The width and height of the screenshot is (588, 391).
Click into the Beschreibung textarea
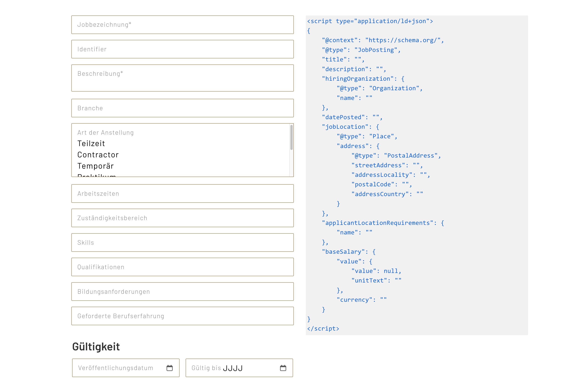pyautogui.click(x=182, y=78)
